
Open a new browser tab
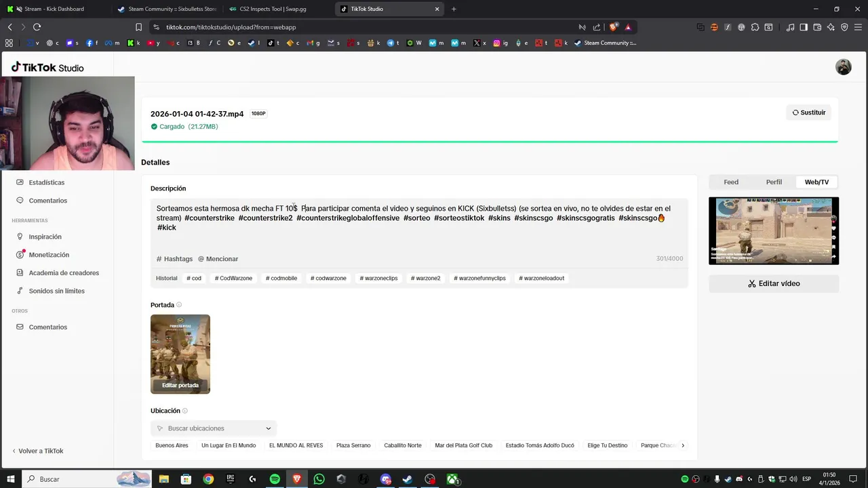[454, 9]
